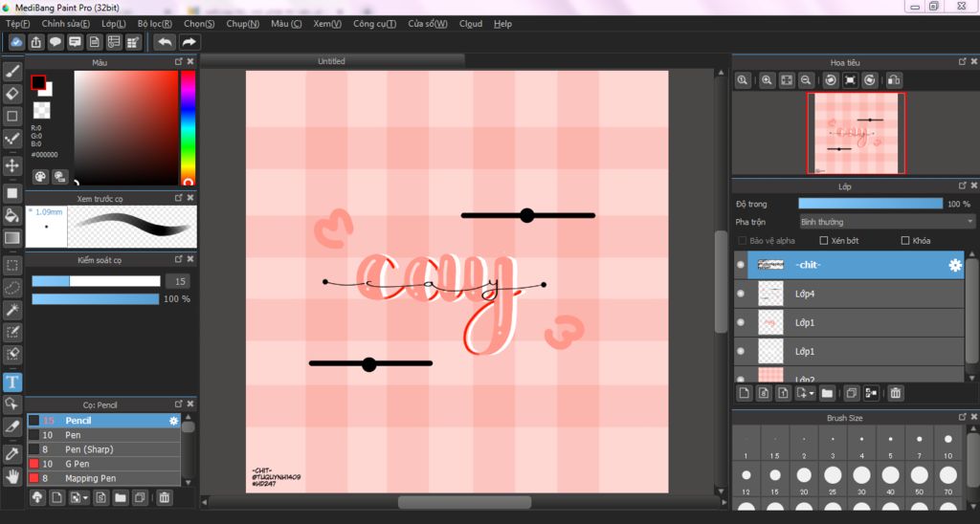Open the Bộ lọc(R) menu
Viewport: 980px width, 524px height.
155,24
